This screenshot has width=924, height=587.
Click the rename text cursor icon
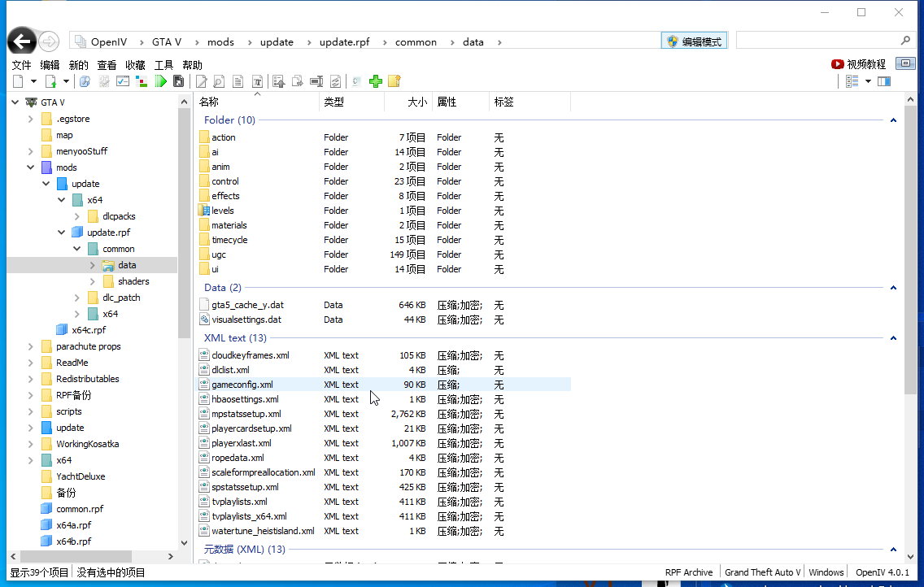click(316, 81)
